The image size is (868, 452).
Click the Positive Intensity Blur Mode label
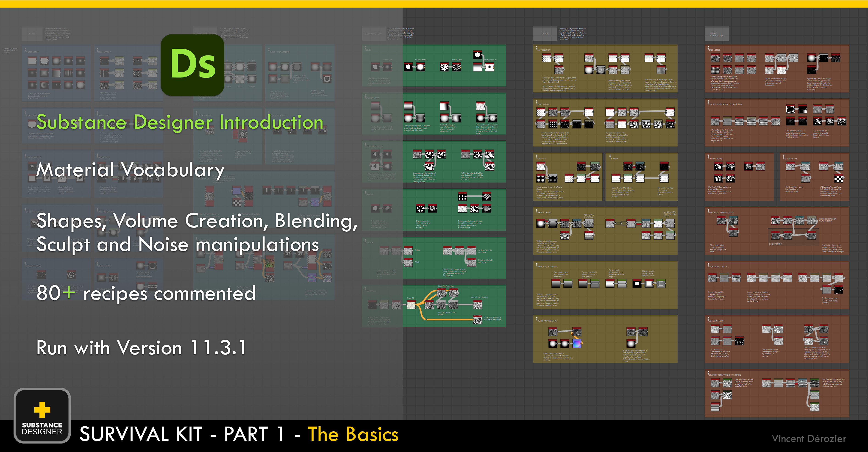pos(485,251)
